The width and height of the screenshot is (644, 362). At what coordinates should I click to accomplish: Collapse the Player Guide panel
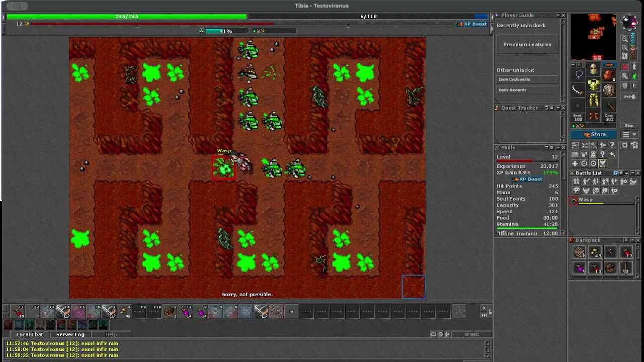click(x=558, y=15)
